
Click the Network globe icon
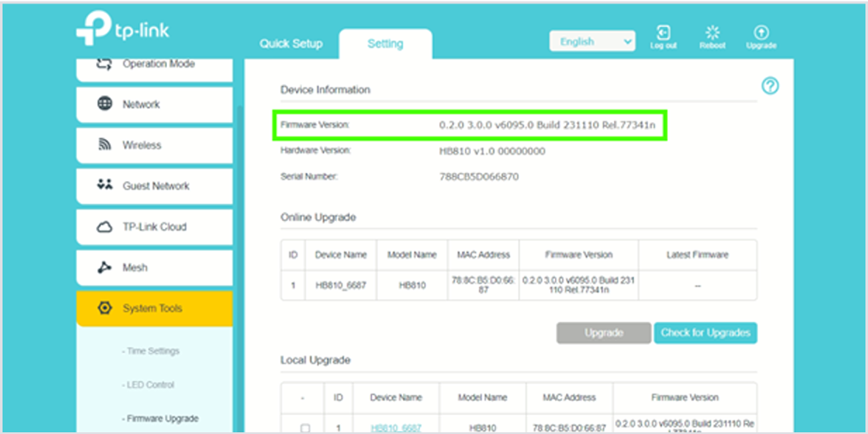click(x=105, y=104)
